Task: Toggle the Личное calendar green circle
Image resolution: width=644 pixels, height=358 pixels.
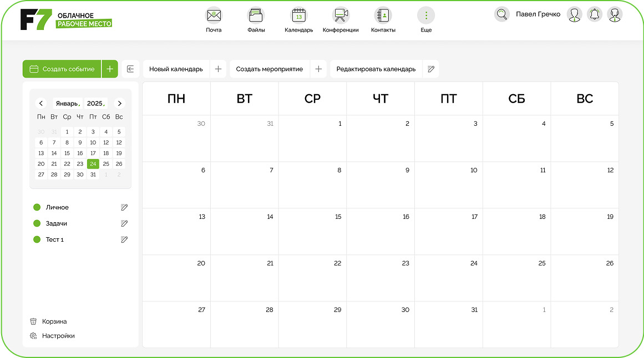Action: pos(37,207)
